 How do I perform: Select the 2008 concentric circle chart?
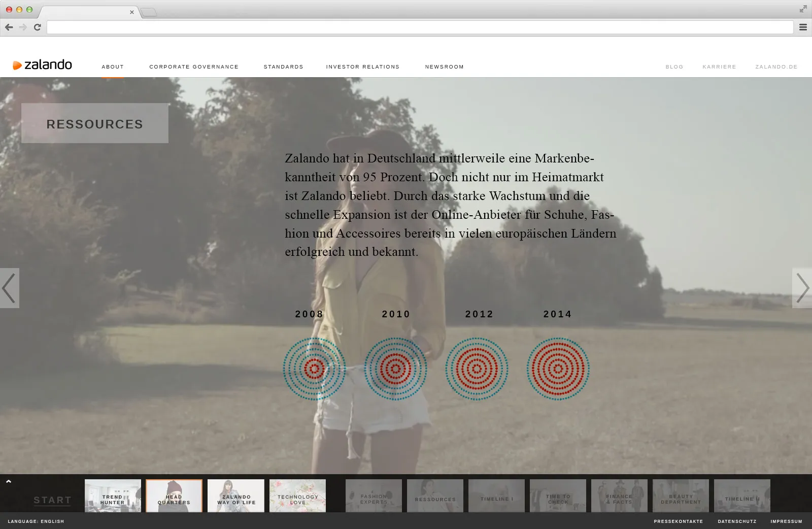coord(314,369)
